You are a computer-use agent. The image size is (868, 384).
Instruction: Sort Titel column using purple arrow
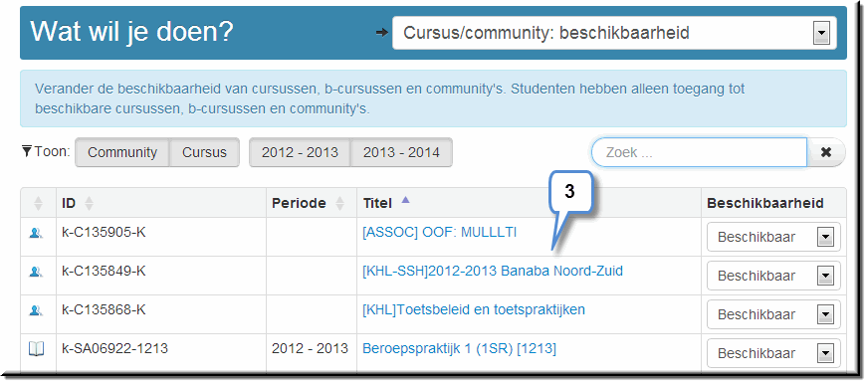tap(406, 201)
